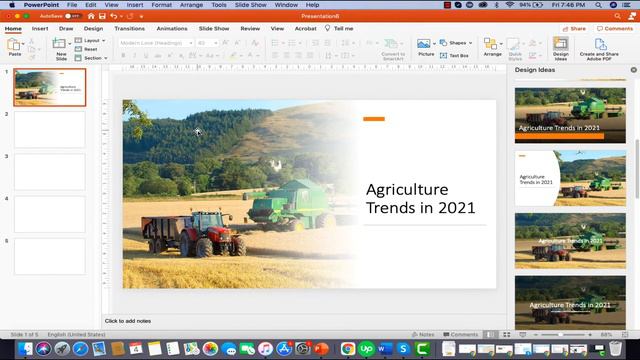Undo the last action
Screen dimensions: 640x360
(x=113, y=16)
